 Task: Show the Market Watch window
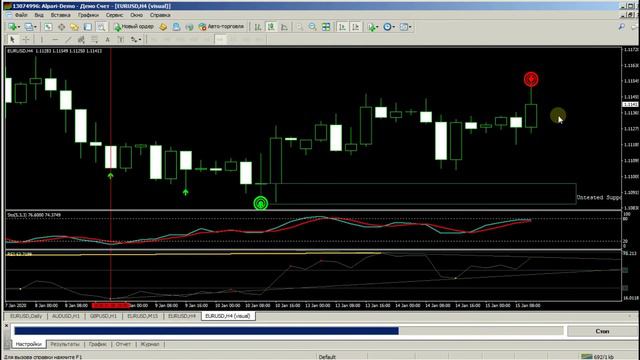tap(48, 27)
